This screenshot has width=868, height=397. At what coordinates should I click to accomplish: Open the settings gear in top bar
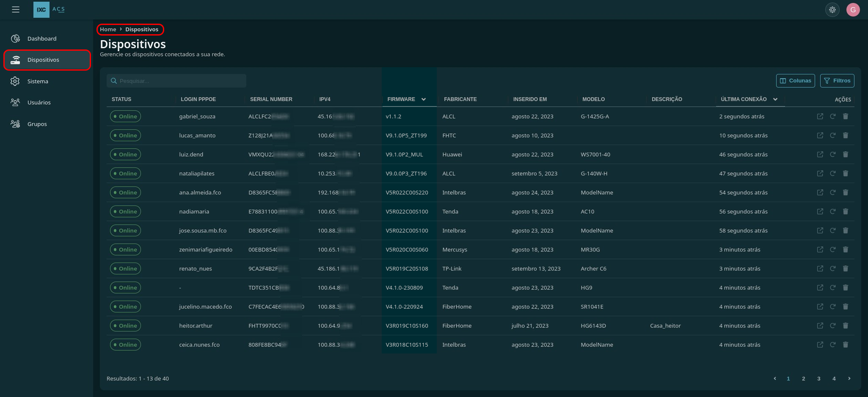(x=832, y=9)
